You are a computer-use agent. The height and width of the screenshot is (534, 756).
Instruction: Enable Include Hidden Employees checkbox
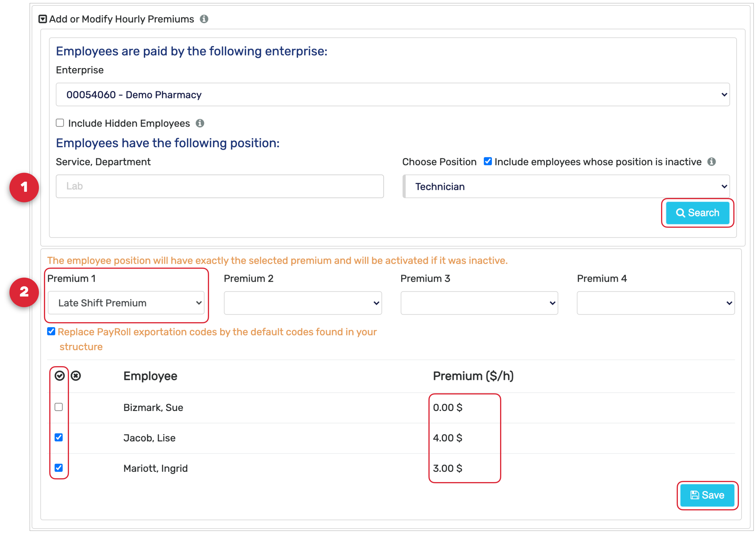click(x=60, y=123)
